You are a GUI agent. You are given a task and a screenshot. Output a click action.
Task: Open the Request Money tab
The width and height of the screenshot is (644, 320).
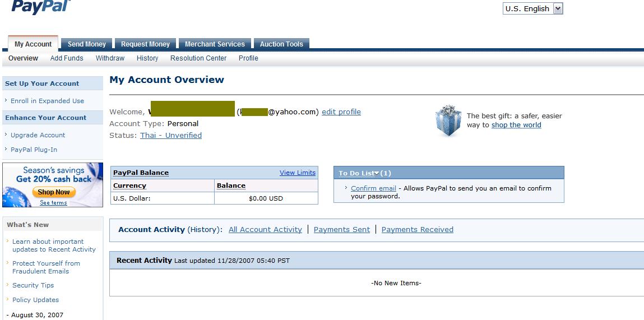pos(145,44)
